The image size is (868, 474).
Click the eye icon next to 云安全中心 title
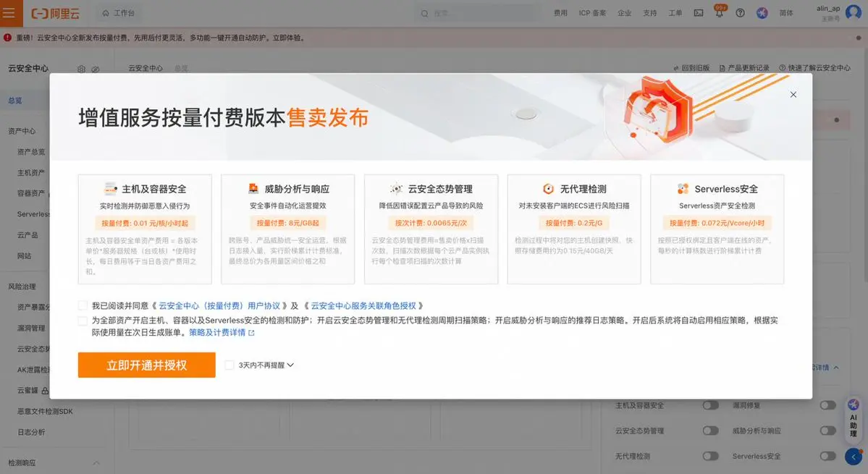click(96, 69)
